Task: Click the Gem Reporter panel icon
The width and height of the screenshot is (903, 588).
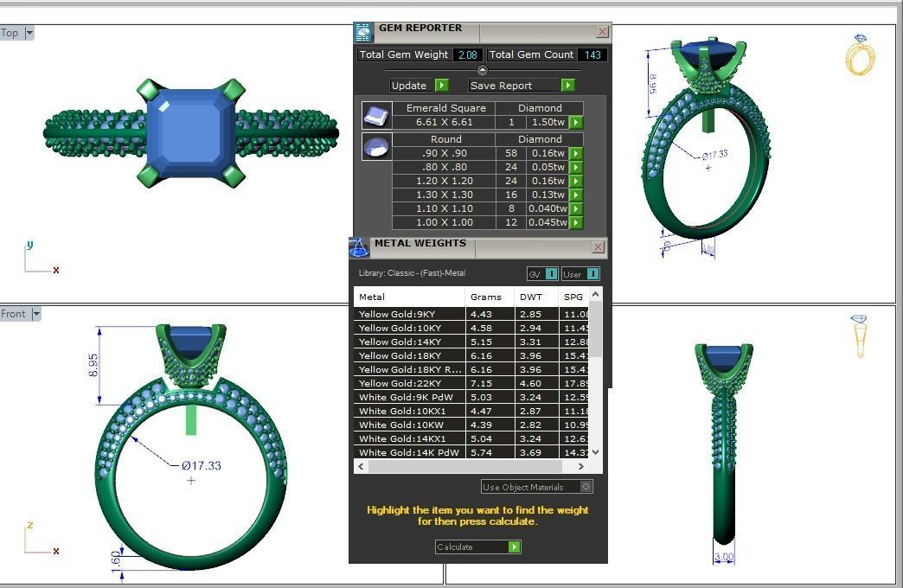Action: coord(363,32)
